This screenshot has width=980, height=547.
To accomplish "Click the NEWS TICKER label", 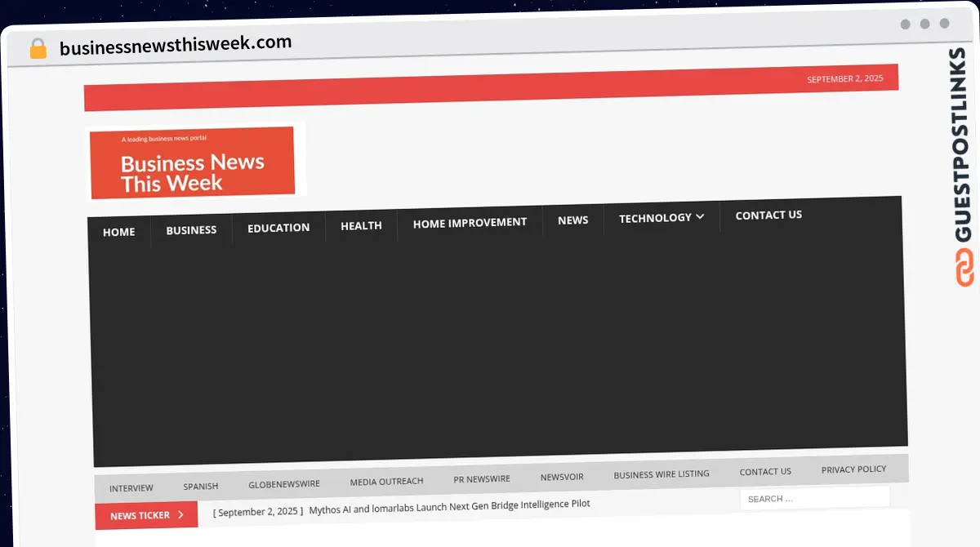I will coord(140,516).
